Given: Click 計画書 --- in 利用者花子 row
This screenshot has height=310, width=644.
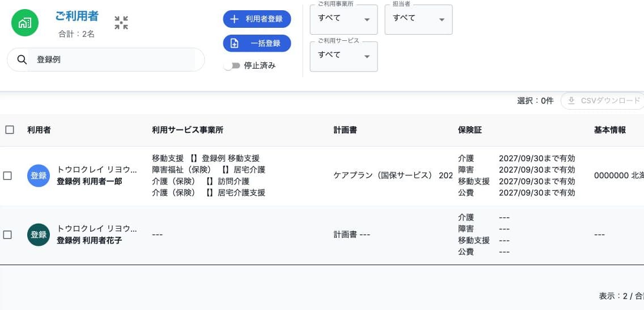Looking at the screenshot, I should pos(351,234).
